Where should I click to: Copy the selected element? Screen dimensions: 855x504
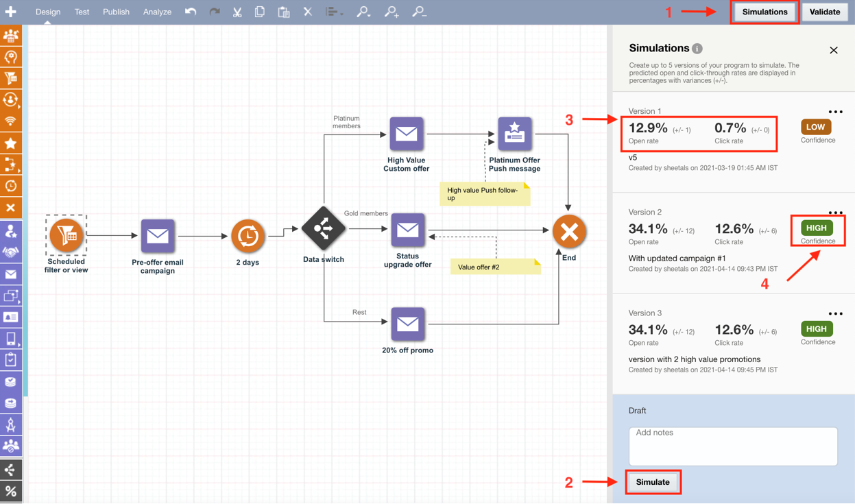coord(260,12)
